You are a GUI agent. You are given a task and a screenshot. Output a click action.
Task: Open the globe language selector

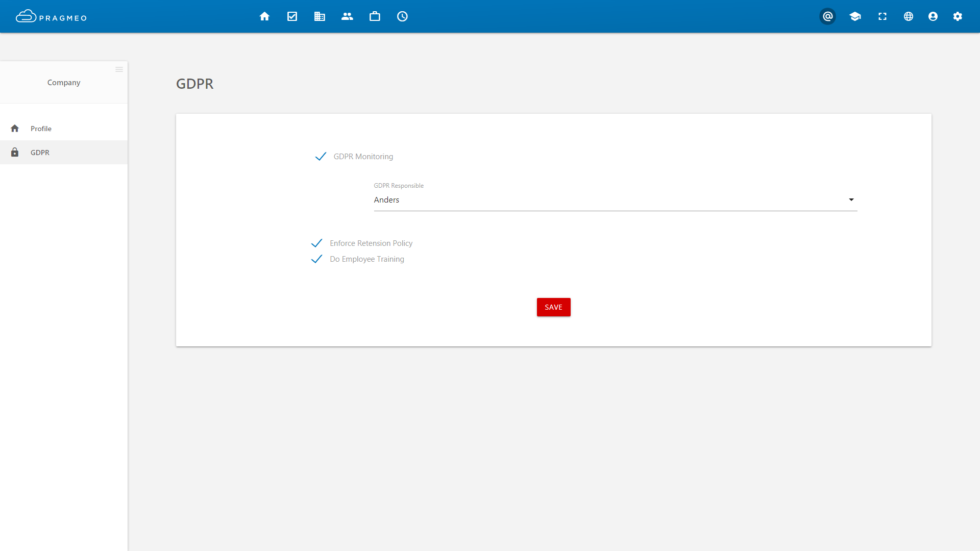point(908,16)
